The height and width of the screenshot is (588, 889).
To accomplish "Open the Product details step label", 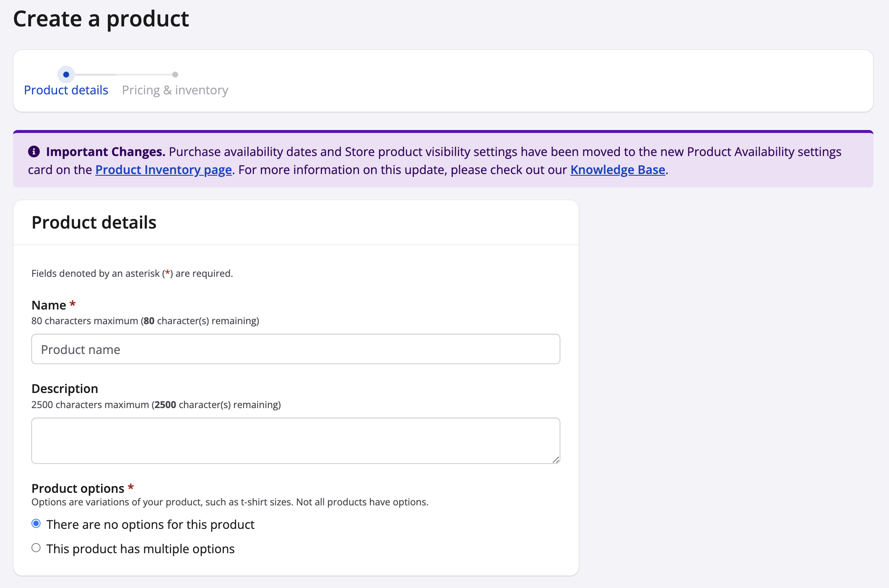I will click(x=66, y=90).
